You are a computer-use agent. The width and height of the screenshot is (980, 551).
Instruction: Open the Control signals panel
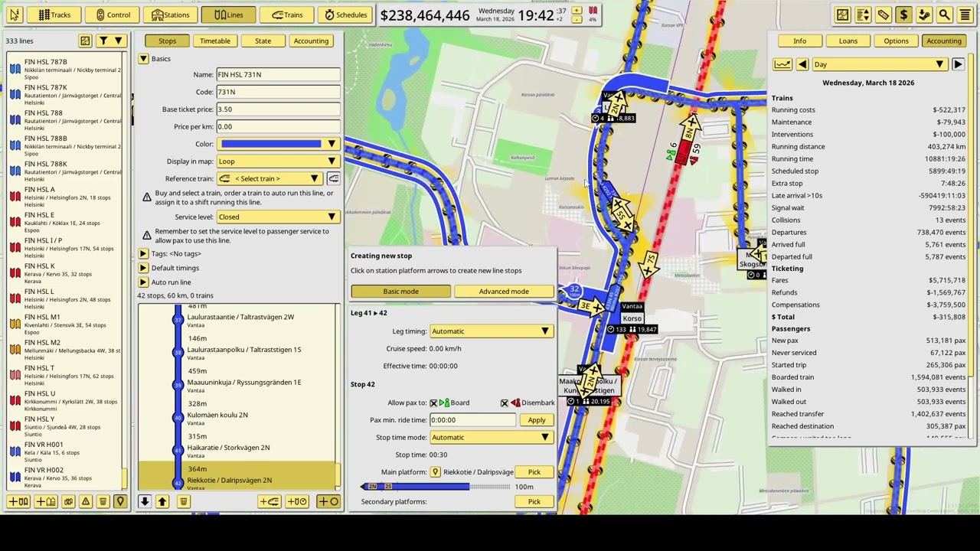coord(112,15)
